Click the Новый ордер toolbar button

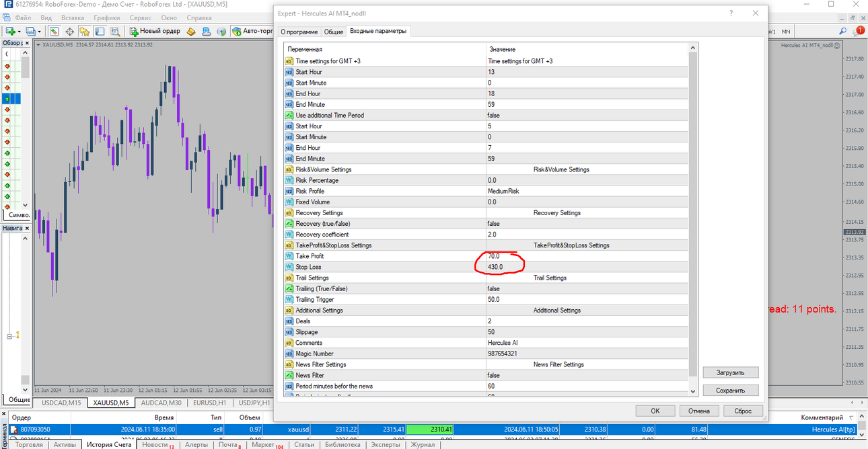tap(155, 31)
